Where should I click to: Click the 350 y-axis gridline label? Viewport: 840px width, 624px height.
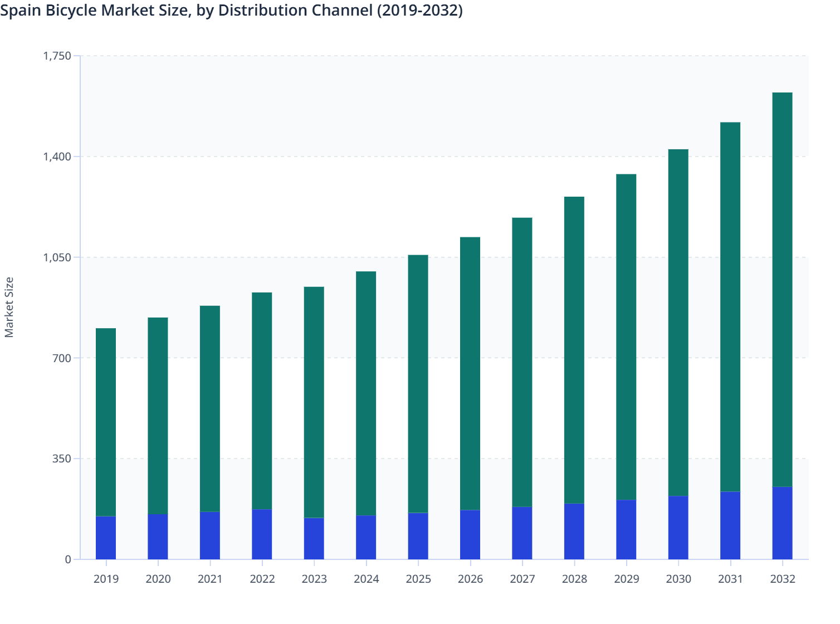click(x=63, y=459)
